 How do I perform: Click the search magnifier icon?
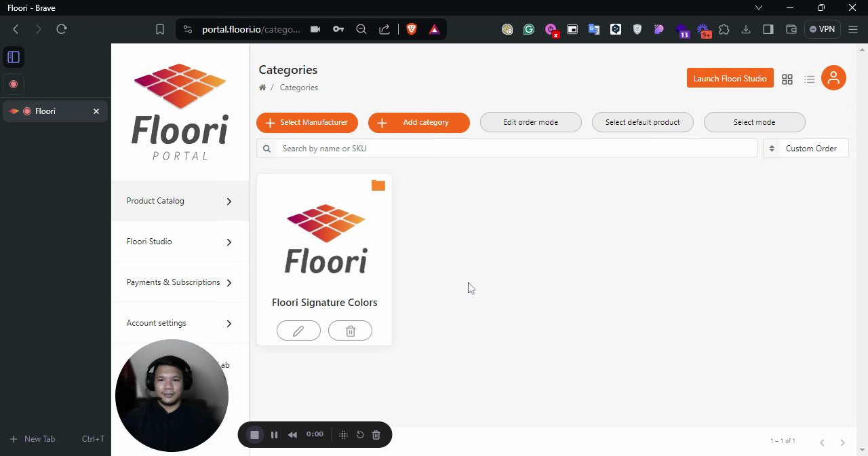click(267, 149)
